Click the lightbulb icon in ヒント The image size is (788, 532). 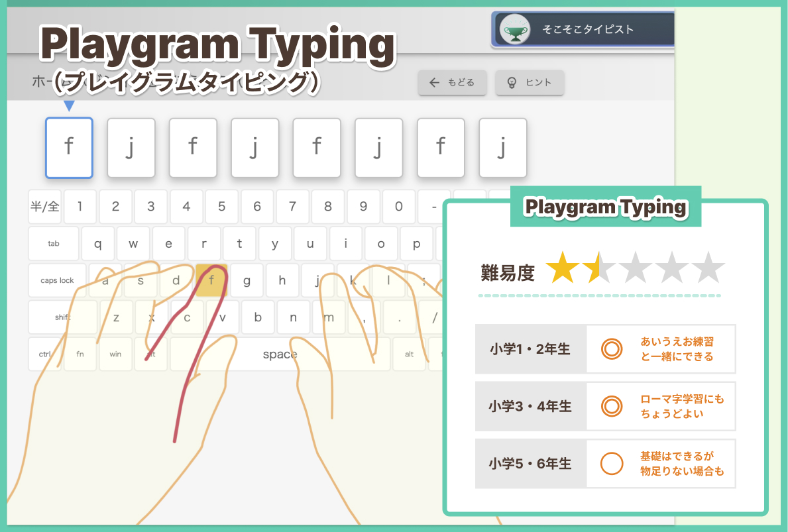512,83
